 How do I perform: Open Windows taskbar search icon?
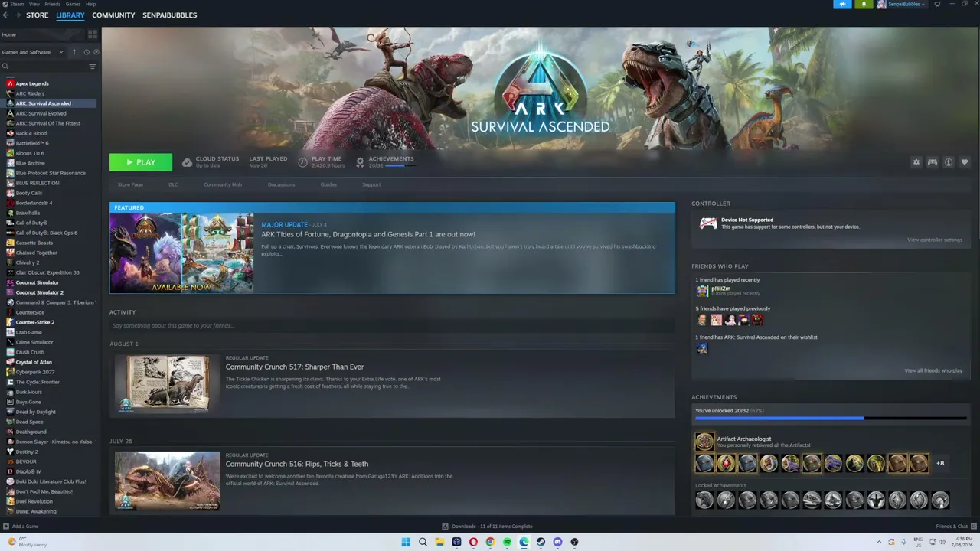(423, 542)
